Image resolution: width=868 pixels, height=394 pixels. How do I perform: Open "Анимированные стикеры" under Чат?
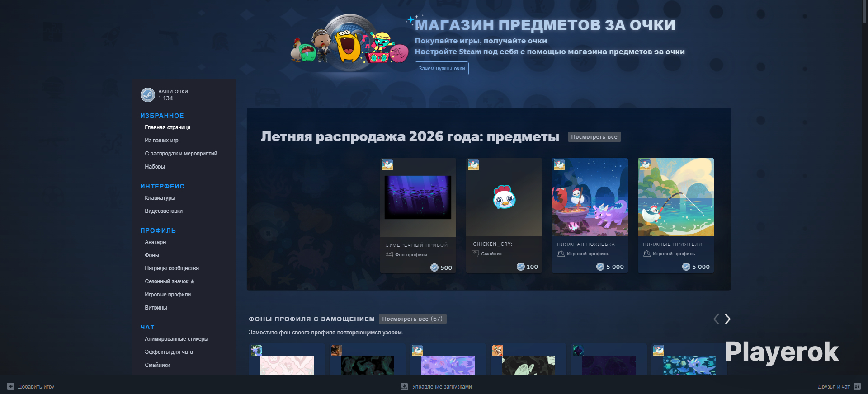(176, 339)
